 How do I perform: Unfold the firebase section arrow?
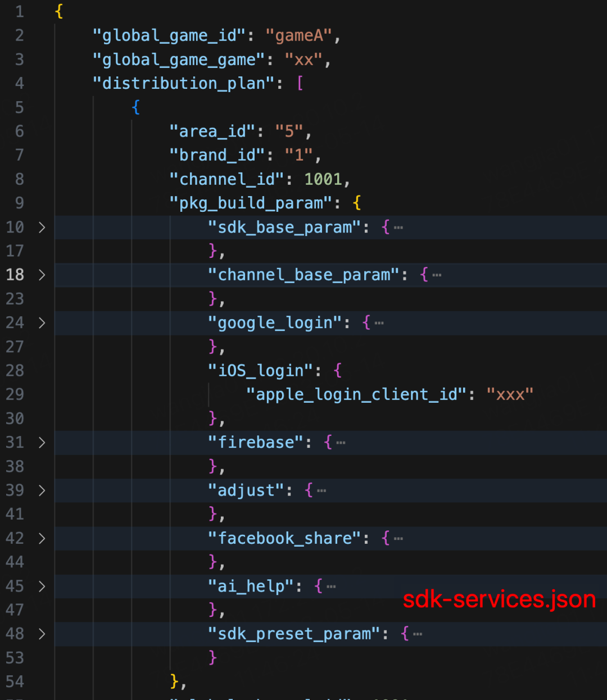pos(42,443)
